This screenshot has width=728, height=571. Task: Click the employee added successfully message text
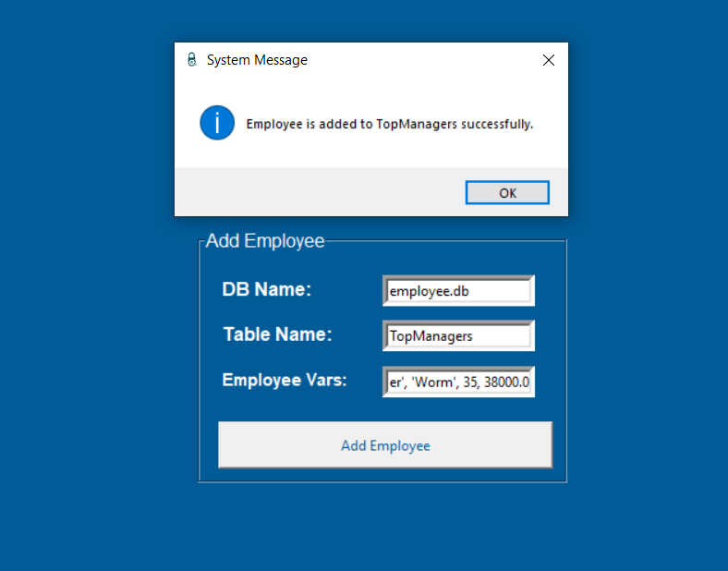pos(389,124)
